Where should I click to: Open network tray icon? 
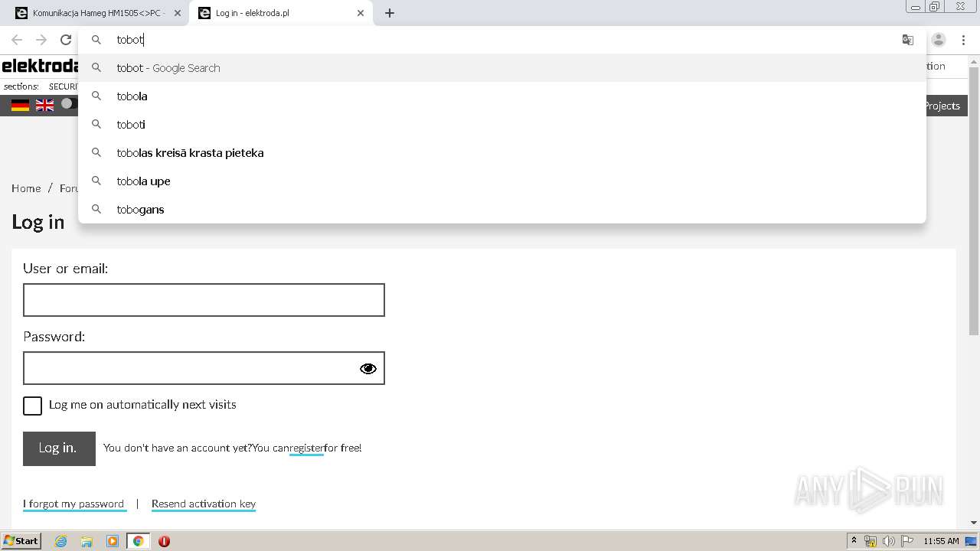871,541
